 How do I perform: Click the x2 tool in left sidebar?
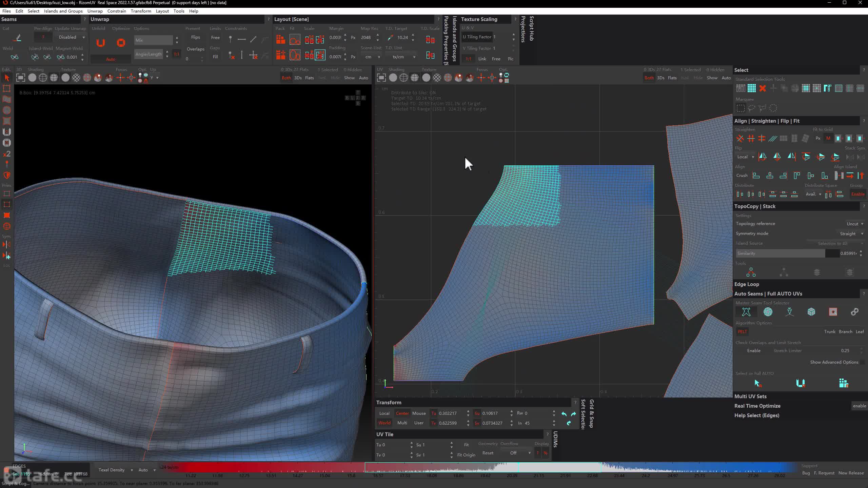(7, 154)
